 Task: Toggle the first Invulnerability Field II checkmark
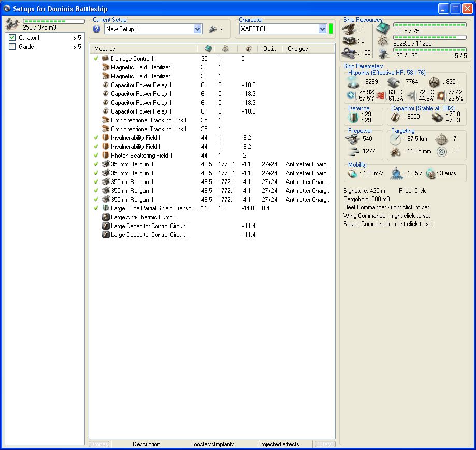[96, 137]
